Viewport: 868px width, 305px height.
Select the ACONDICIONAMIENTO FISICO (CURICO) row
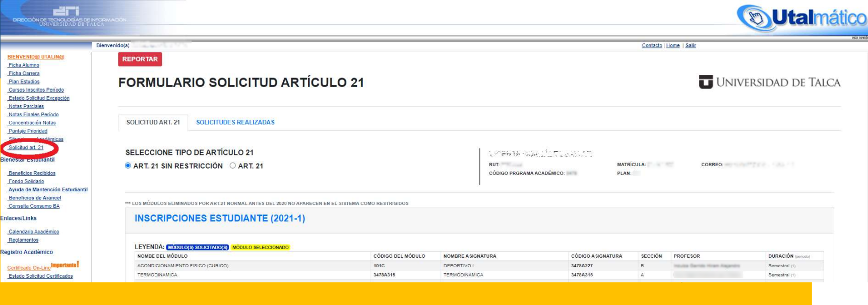coord(182,266)
